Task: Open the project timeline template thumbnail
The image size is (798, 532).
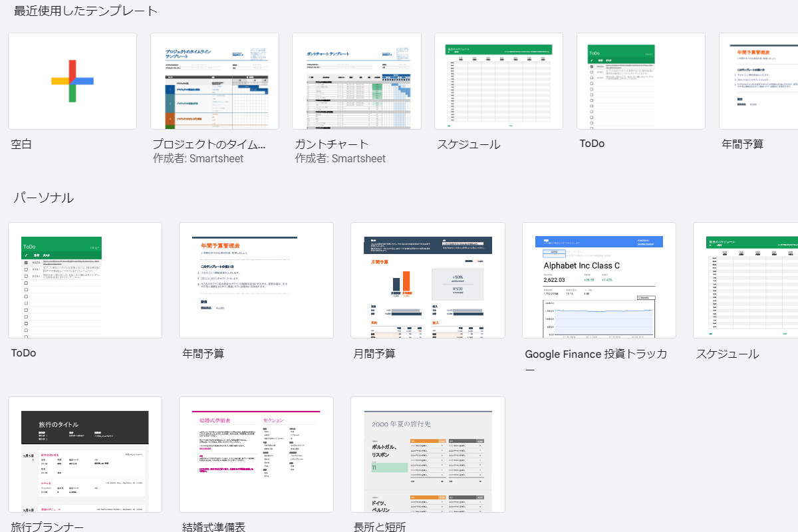Action: 215,81
